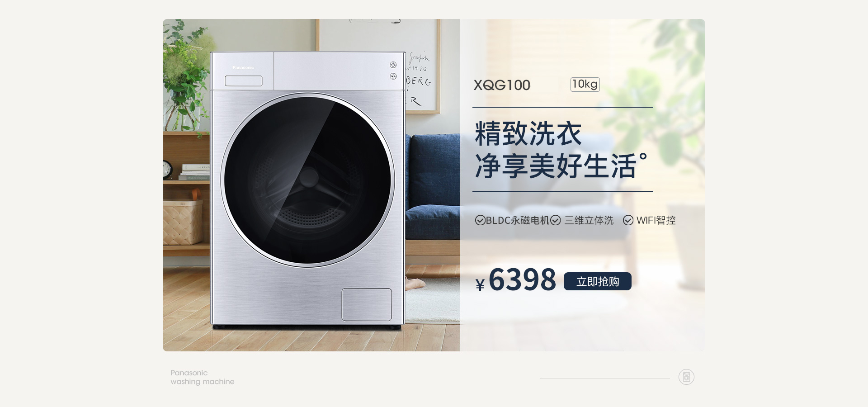Click the checkmark icon before 三维立体洗

pos(556,220)
